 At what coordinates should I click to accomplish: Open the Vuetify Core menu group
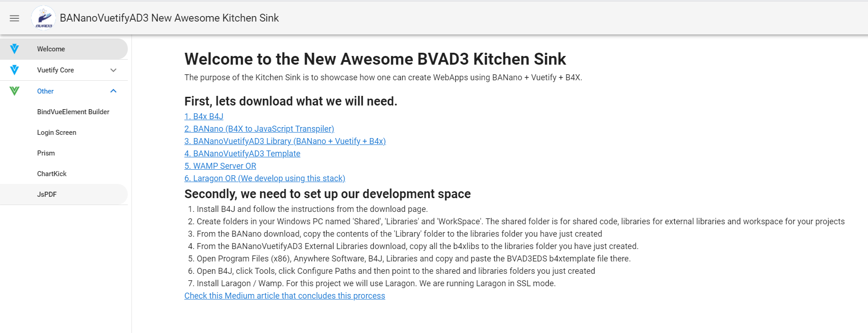pyautogui.click(x=64, y=70)
